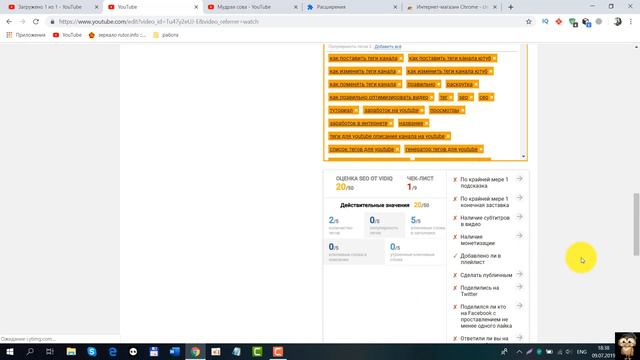640x360 pixels.
Task: Open File Explorer from the taskbar
Action: [71, 351]
